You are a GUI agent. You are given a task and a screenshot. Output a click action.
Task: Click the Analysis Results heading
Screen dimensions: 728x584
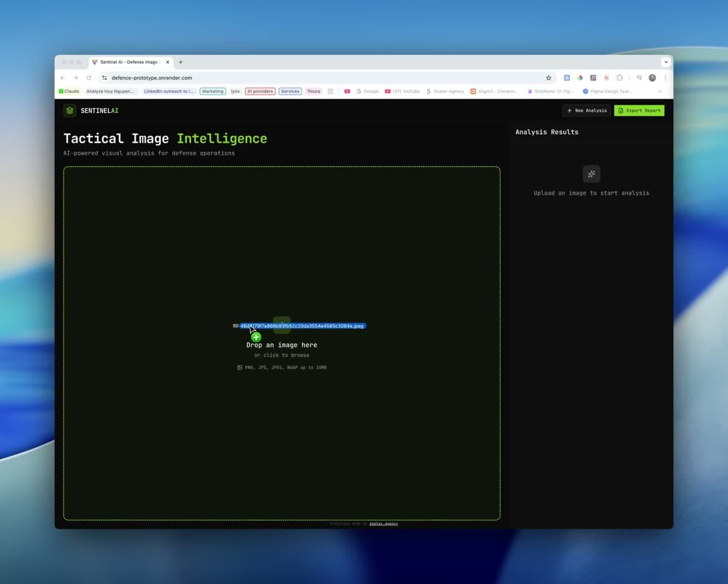coord(547,132)
